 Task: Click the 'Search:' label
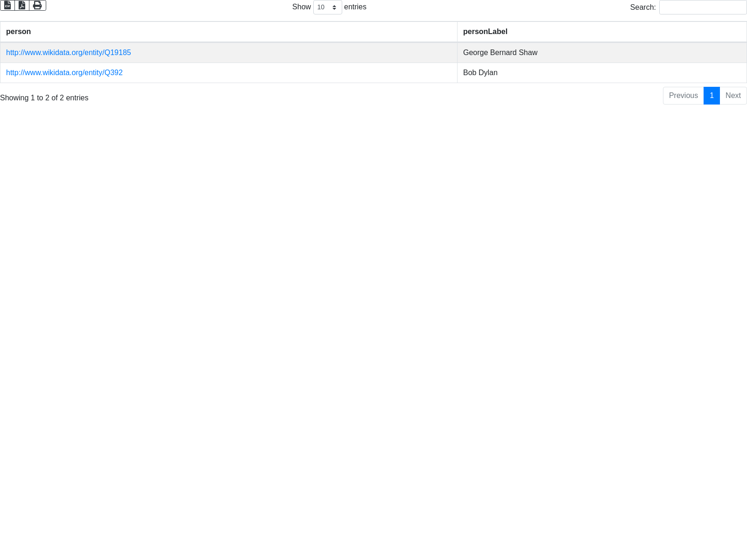pos(642,7)
